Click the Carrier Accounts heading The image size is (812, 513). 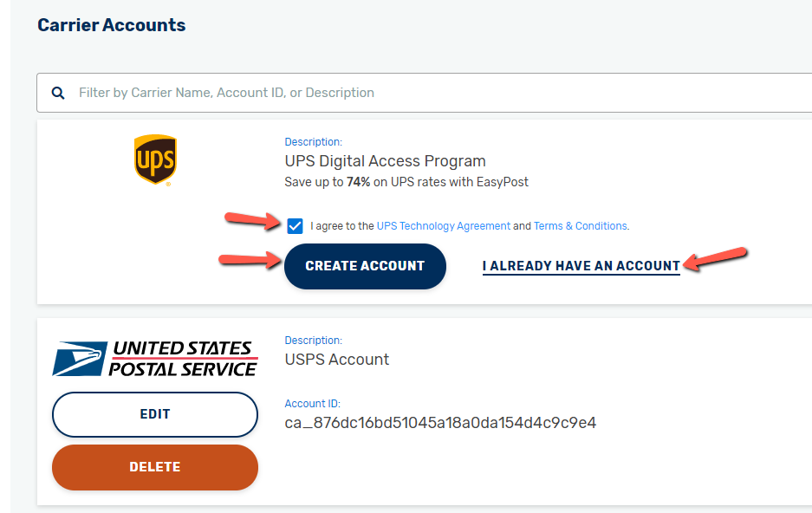click(x=111, y=25)
